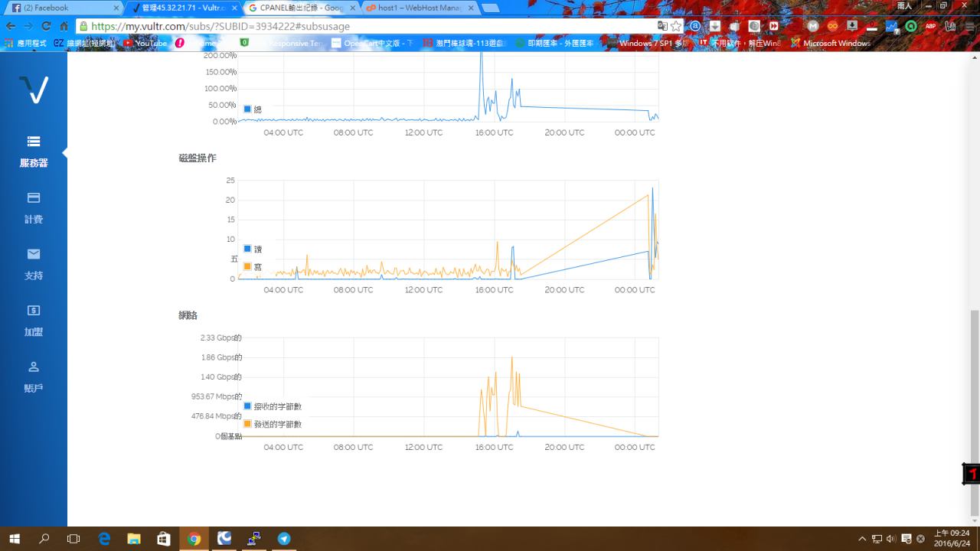The width and height of the screenshot is (980, 551).
Task: Open the 支持 (Support) sidebar section
Action: (x=34, y=264)
